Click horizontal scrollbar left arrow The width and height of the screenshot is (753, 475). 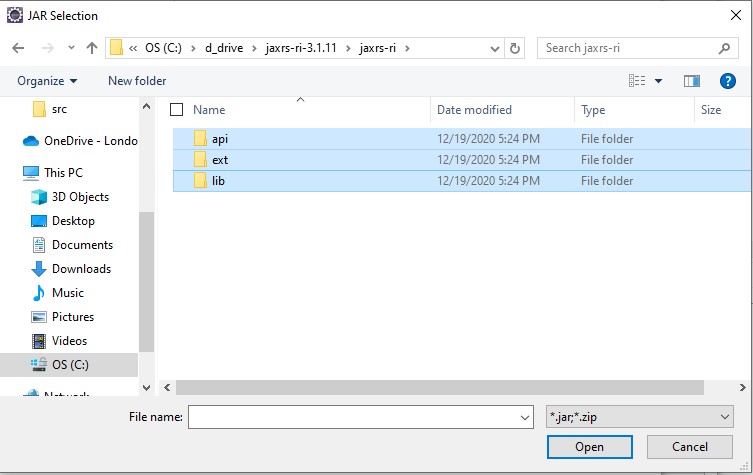click(x=167, y=387)
